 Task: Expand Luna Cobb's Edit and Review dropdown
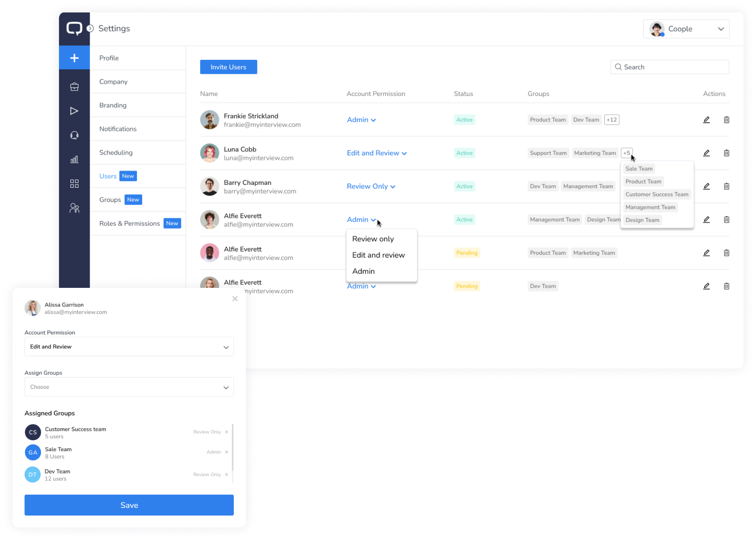(376, 153)
